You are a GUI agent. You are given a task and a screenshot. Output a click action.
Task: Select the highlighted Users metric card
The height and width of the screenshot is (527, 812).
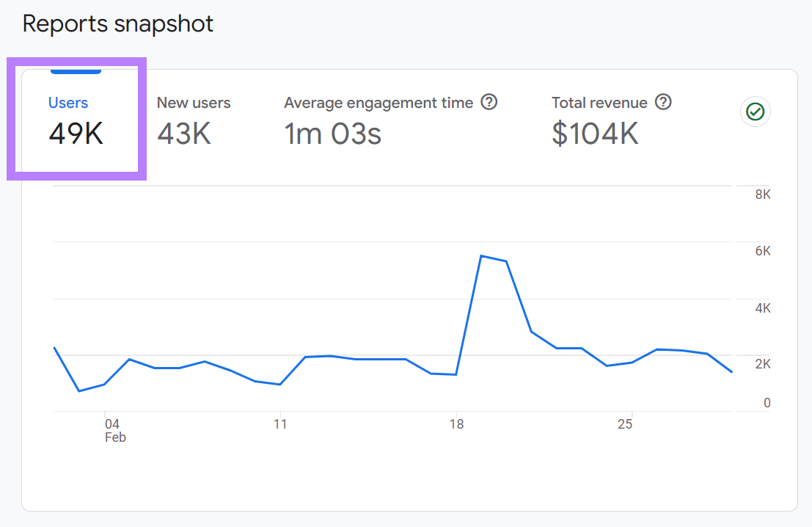(76, 119)
